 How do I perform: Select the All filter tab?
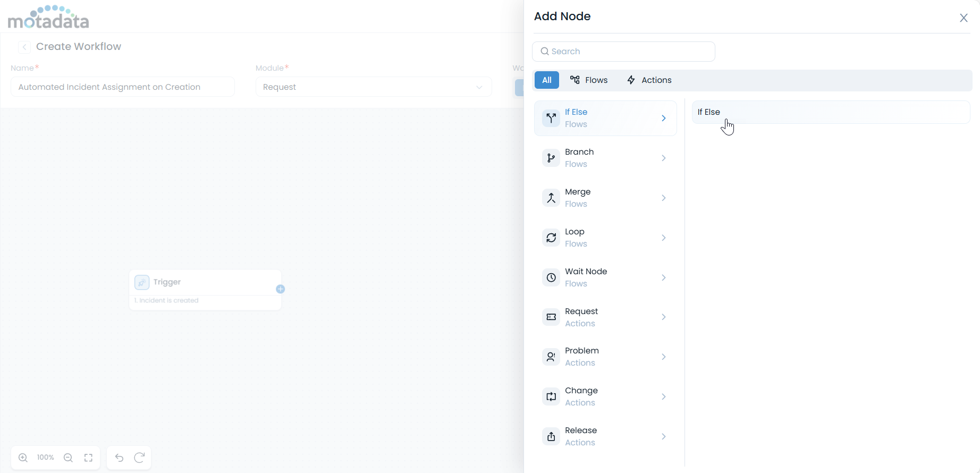pos(546,80)
